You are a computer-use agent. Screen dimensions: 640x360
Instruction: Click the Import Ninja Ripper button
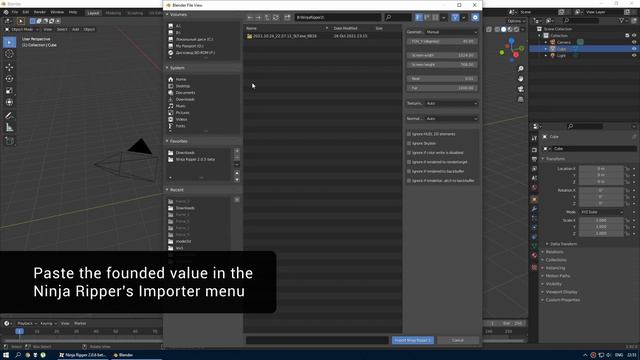coord(413,340)
